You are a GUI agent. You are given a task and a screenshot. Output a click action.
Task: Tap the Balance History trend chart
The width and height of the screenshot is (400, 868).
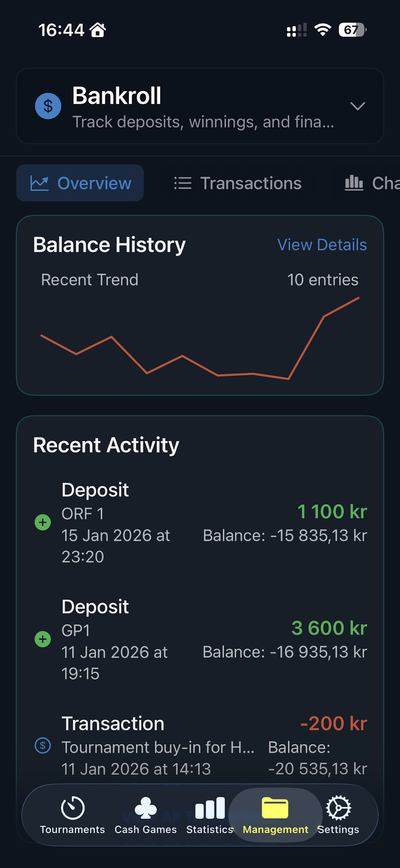point(200,340)
